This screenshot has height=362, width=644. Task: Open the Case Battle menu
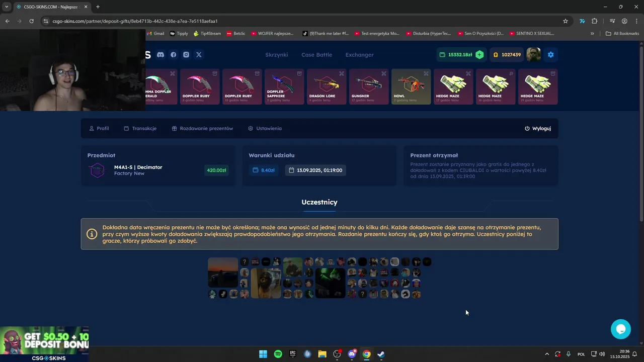(x=316, y=55)
